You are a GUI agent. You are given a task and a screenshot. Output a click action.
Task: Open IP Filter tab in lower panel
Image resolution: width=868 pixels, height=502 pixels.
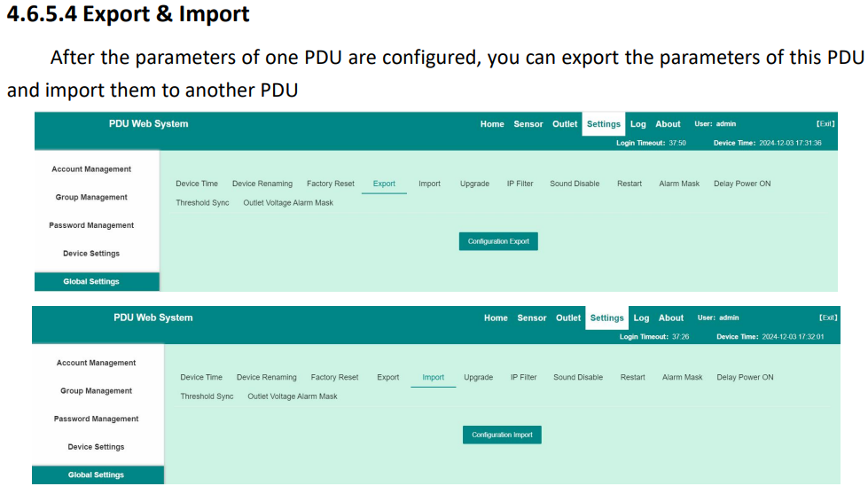524,378
